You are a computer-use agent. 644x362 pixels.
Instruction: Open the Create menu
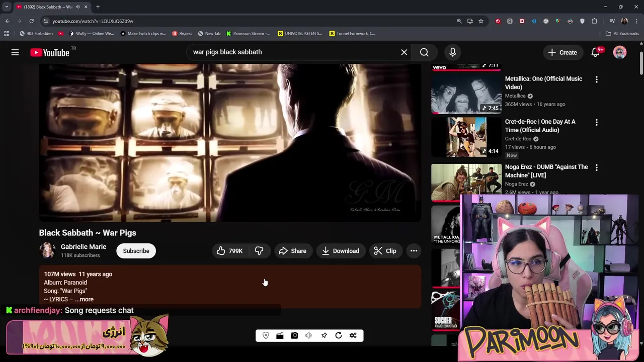(562, 52)
